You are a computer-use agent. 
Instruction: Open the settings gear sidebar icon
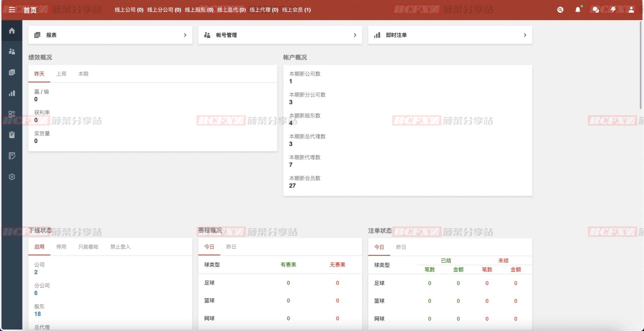click(x=12, y=177)
